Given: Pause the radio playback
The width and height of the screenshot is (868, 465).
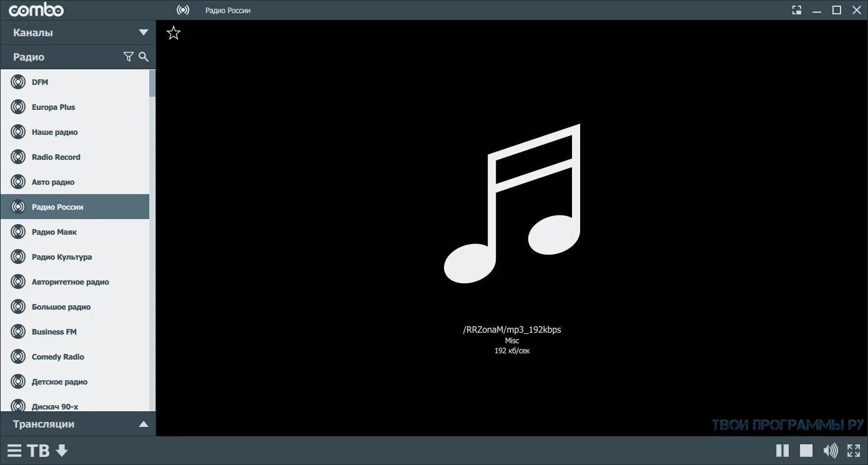Looking at the screenshot, I should 782,451.
